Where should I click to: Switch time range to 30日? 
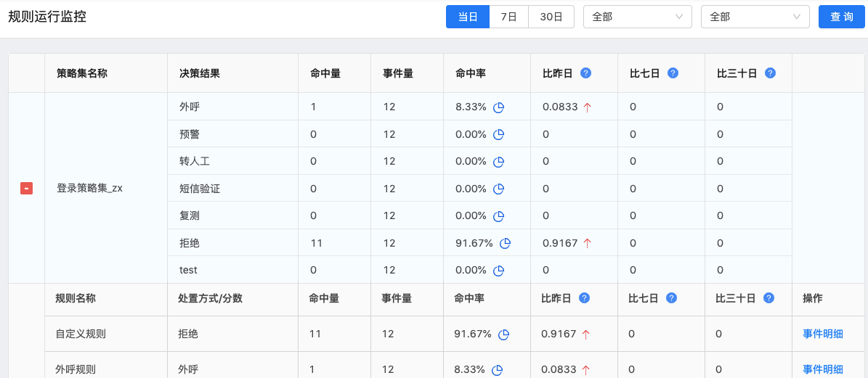tap(551, 17)
